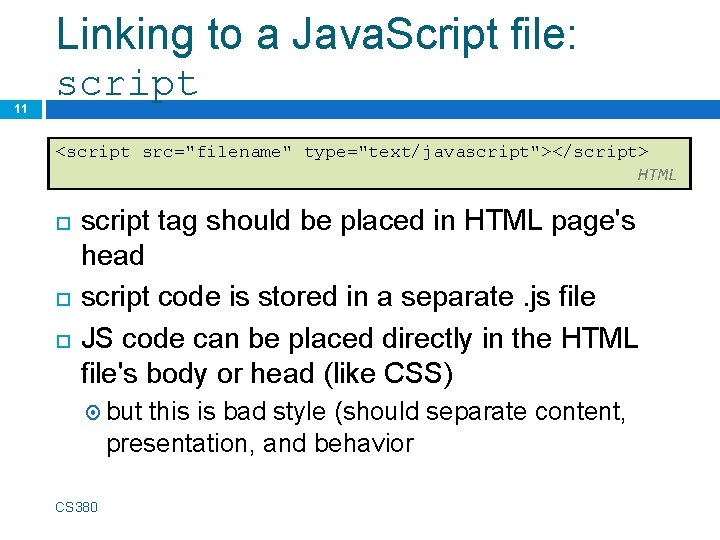This screenshot has height=540, width=720.
Task: Click the slide title 'Linking to a JavaScript file:'
Action: pos(316,36)
